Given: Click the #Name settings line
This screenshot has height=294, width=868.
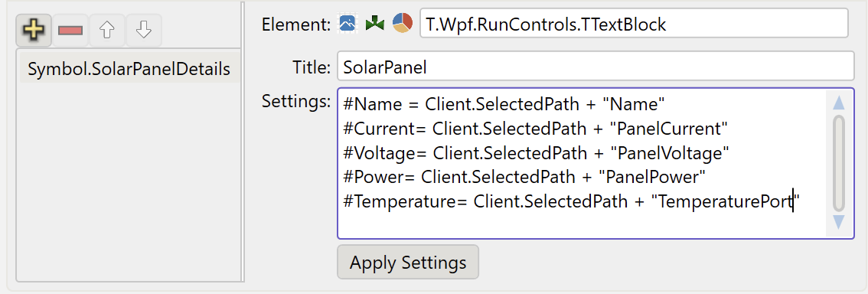Looking at the screenshot, I should pyautogui.click(x=504, y=103).
